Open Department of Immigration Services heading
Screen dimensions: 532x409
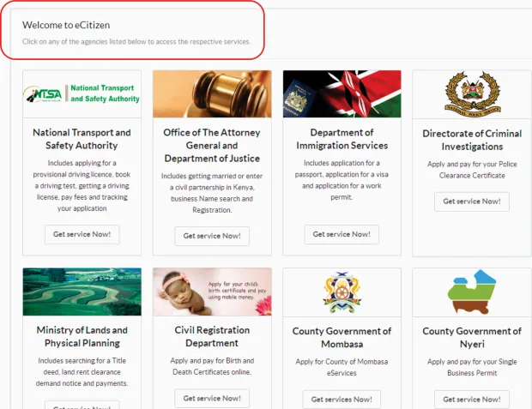point(342,139)
